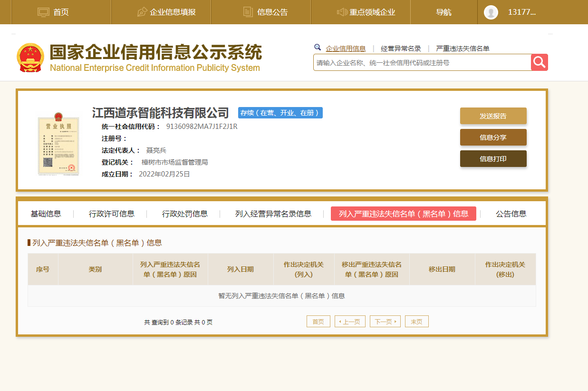Click the megaphone icon beside 重点领域企业
This screenshot has width=588, height=391.
coord(342,12)
